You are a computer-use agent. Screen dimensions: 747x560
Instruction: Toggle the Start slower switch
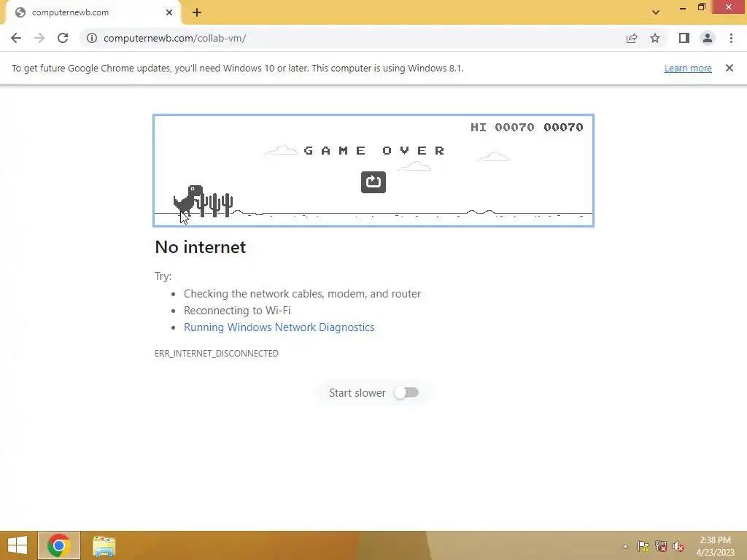pos(406,393)
